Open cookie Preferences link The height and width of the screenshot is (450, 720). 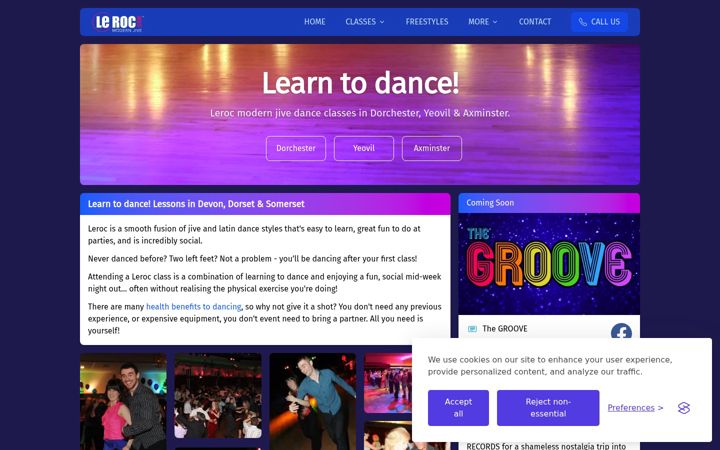click(631, 408)
